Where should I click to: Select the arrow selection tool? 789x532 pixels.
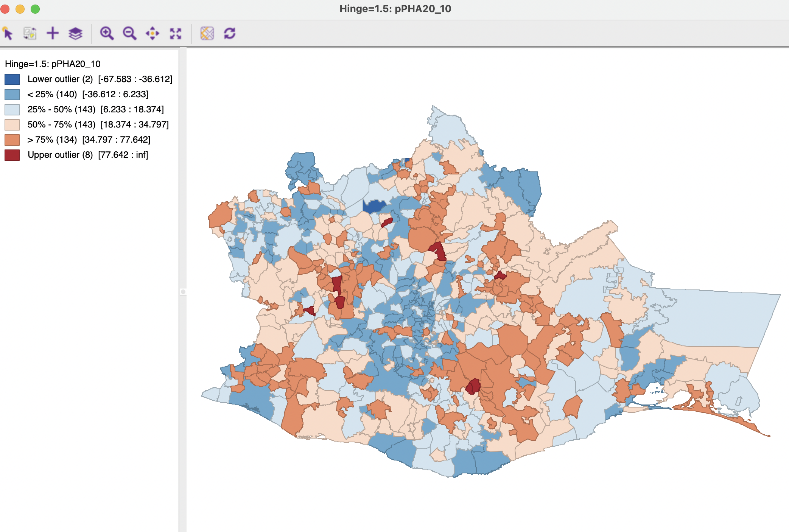pos(8,33)
